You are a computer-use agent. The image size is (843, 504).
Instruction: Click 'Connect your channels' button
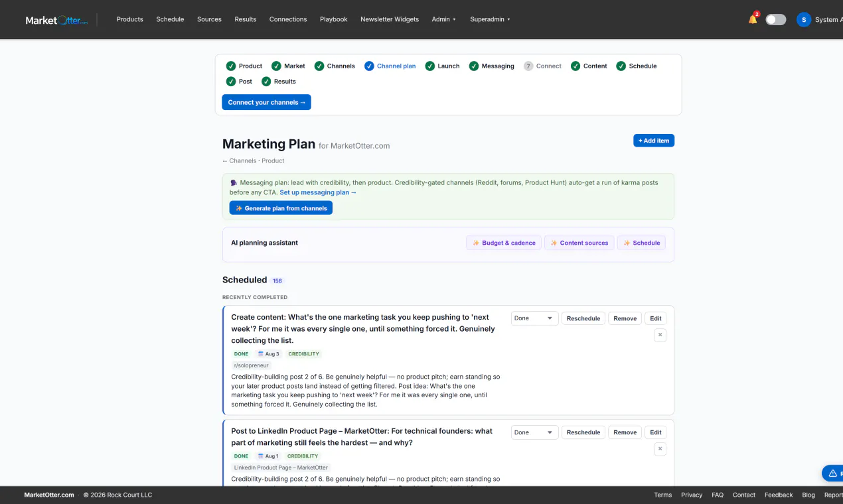point(266,102)
